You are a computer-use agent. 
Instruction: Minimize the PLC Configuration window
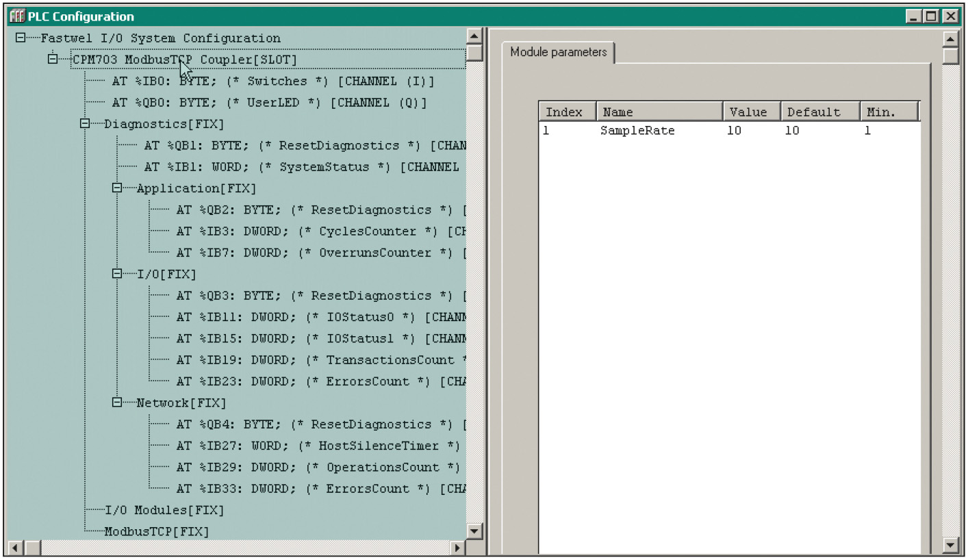click(x=913, y=16)
